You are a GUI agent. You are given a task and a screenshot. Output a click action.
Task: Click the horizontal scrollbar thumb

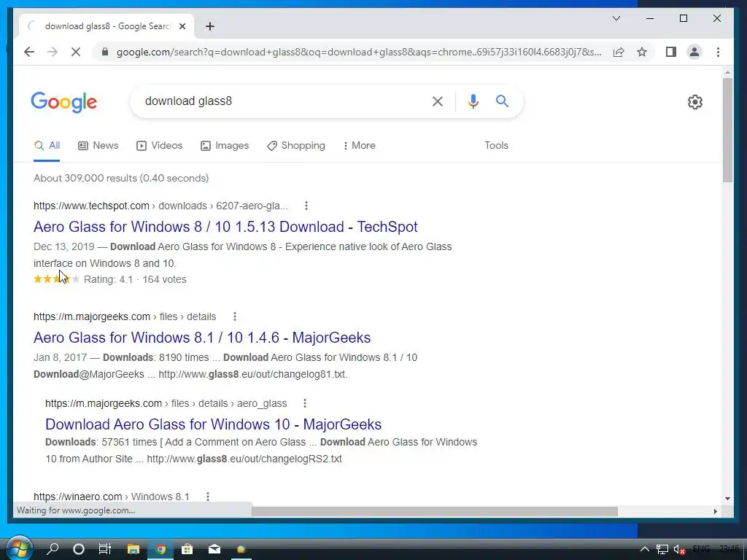tap(435, 511)
